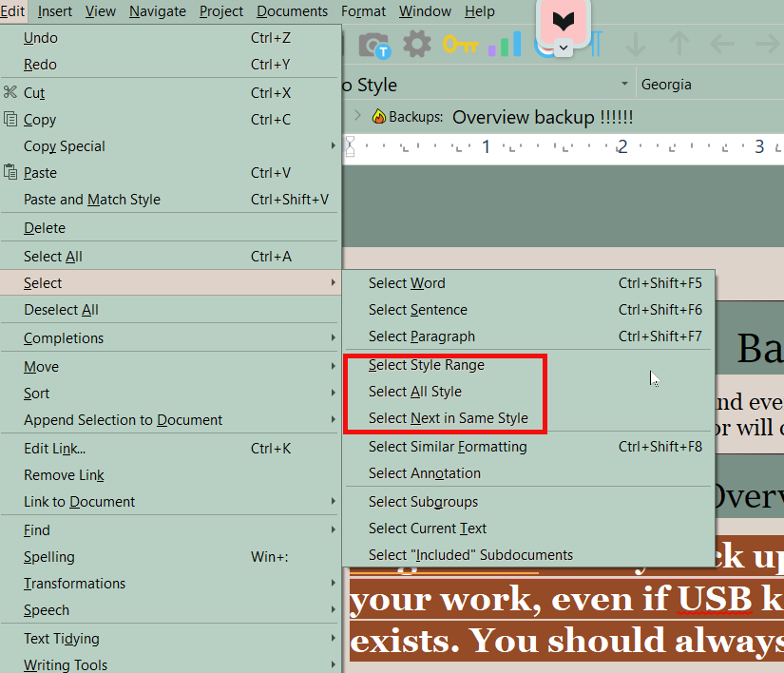Click the yellow key icon
The height and width of the screenshot is (673, 784).
(x=460, y=44)
